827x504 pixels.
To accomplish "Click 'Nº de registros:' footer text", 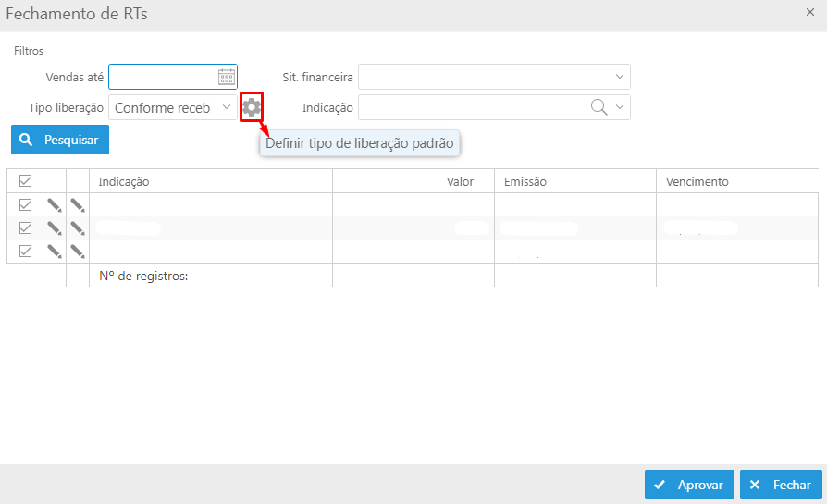I will 143,276.
